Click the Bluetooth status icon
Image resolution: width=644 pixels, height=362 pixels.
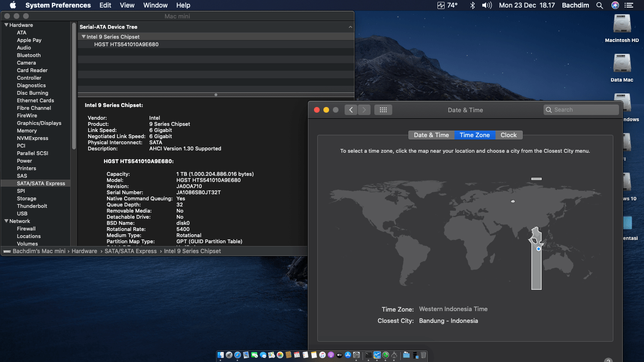(472, 5)
